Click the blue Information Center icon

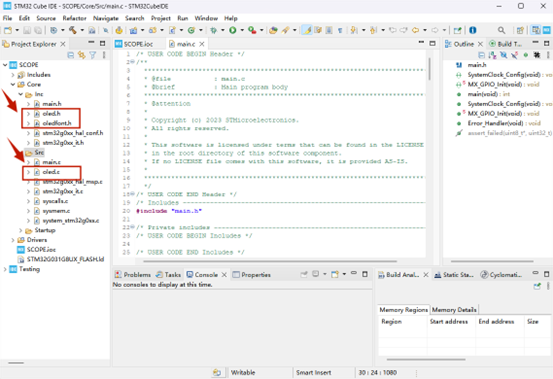coord(473,30)
